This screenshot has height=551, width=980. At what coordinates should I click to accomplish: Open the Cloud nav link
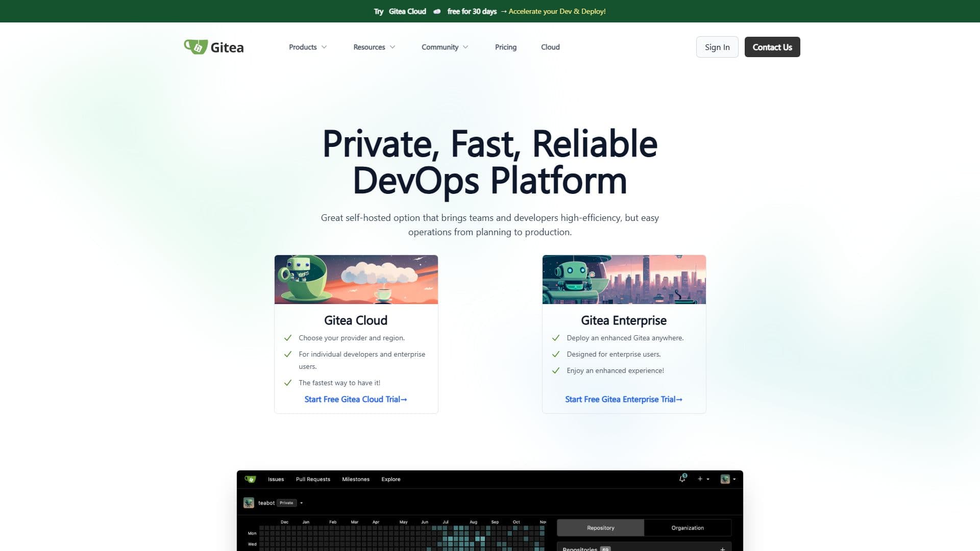550,47
